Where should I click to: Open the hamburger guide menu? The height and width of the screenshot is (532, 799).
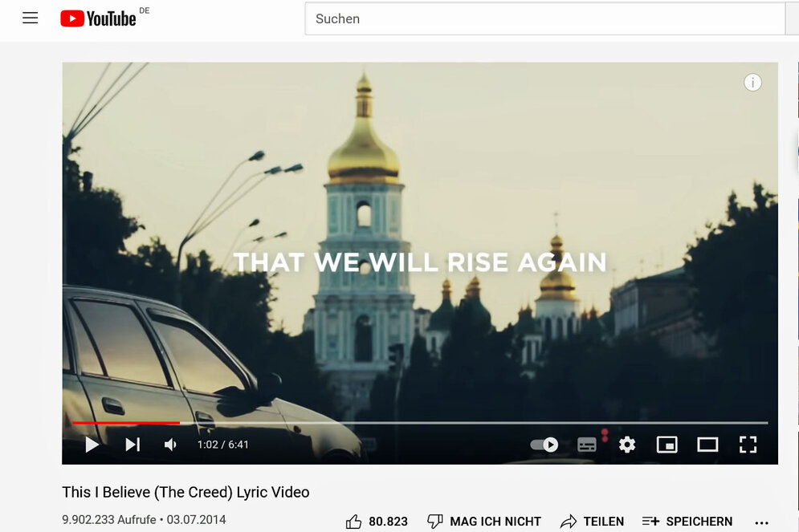[30, 18]
